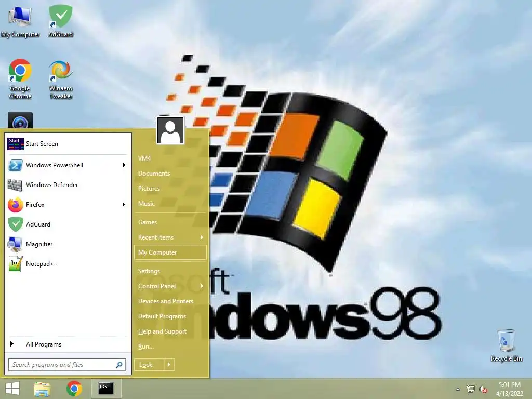Expand Firefox jump list arrow
The image size is (532, 399).
pos(124,205)
